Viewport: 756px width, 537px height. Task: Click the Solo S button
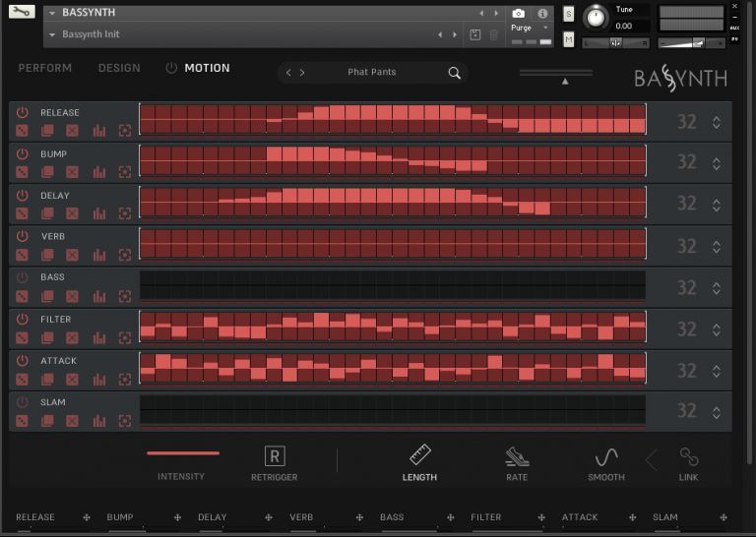(569, 14)
